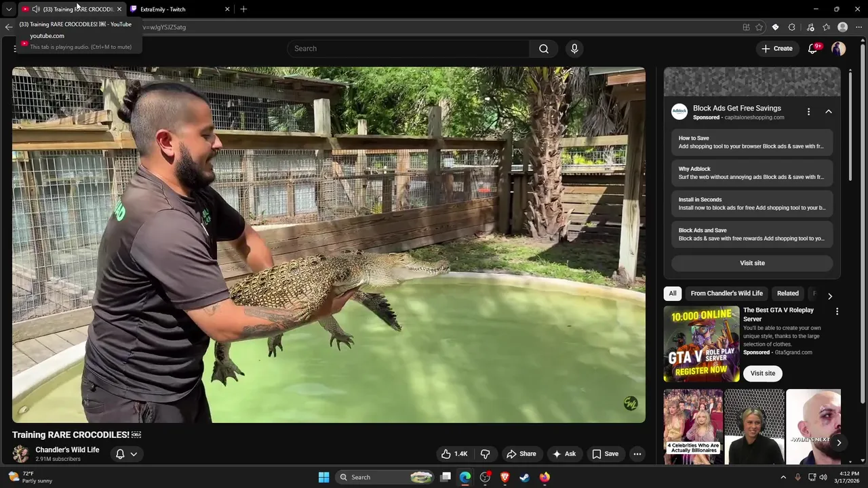This screenshot has height=488, width=868.
Task: Expand the notification options dropdown next to the bell
Action: point(134,454)
